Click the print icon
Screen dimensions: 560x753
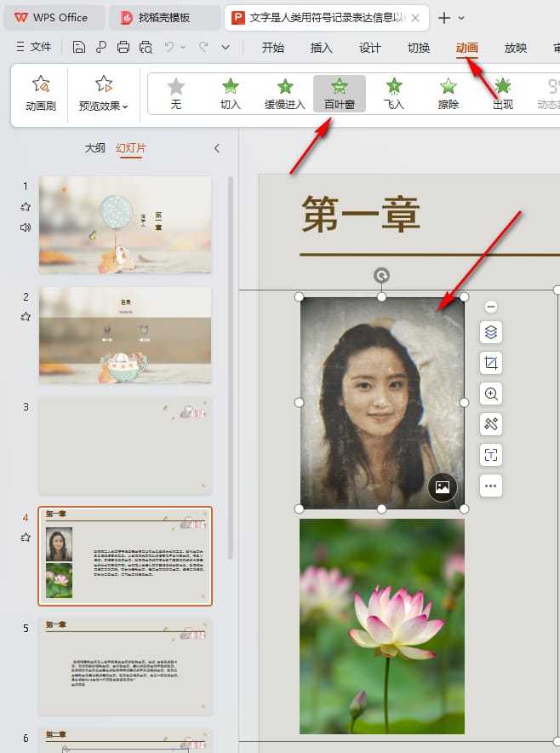pos(123,47)
